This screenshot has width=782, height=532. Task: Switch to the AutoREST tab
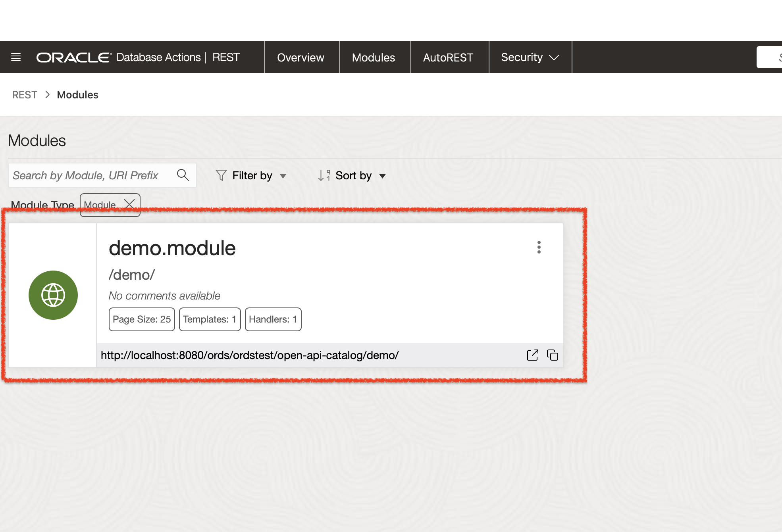[448, 58]
